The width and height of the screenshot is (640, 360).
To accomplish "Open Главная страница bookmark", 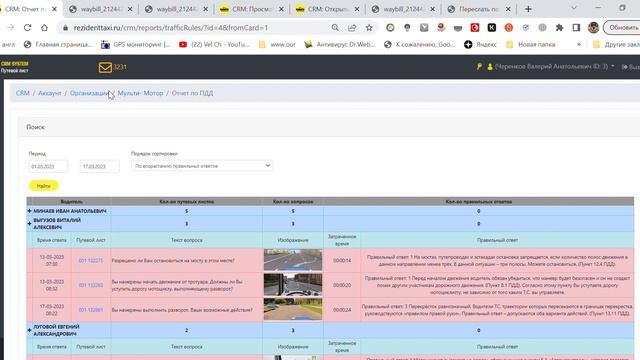I will tap(58, 44).
